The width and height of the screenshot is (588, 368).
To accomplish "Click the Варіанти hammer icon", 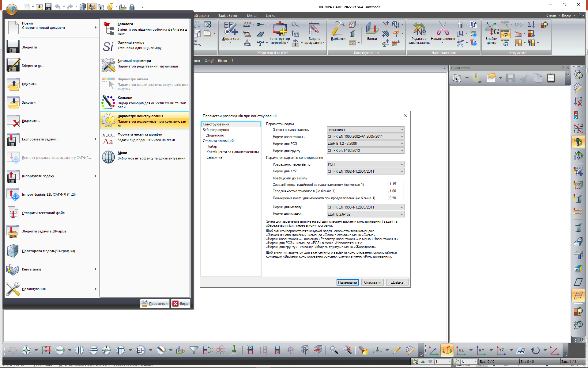I will tap(338, 29).
